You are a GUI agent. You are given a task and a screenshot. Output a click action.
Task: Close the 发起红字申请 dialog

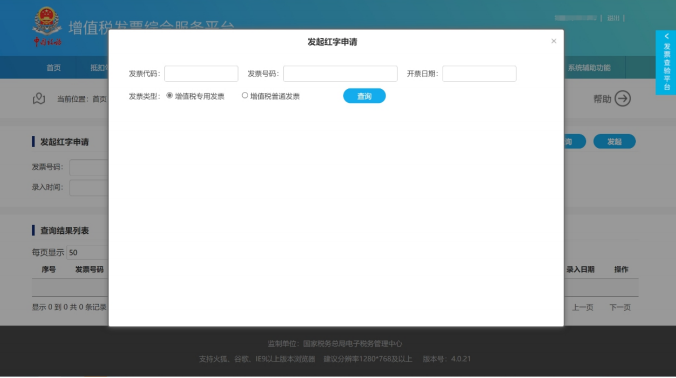554,41
